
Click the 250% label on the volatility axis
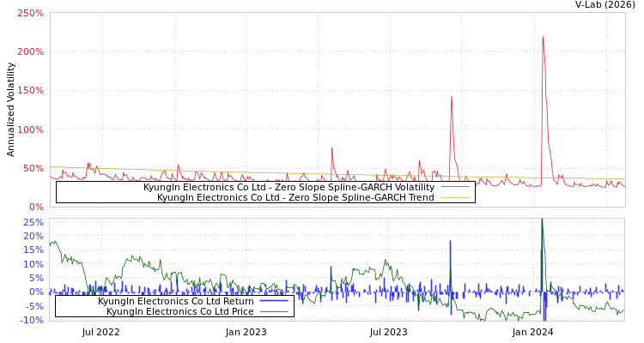pos(30,14)
